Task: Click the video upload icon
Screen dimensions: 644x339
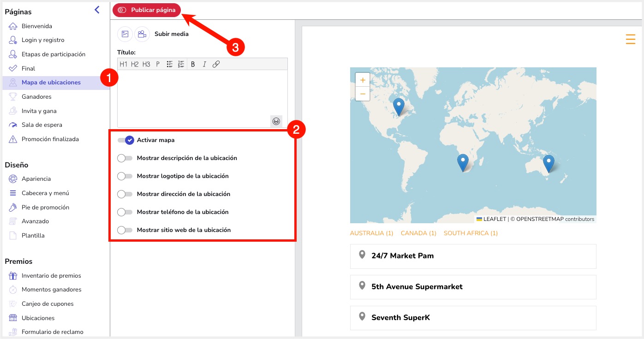Action: (142, 34)
